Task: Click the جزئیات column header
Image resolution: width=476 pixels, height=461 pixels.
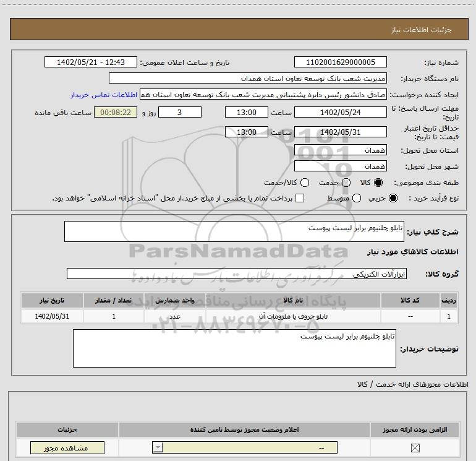Action: 67,429
